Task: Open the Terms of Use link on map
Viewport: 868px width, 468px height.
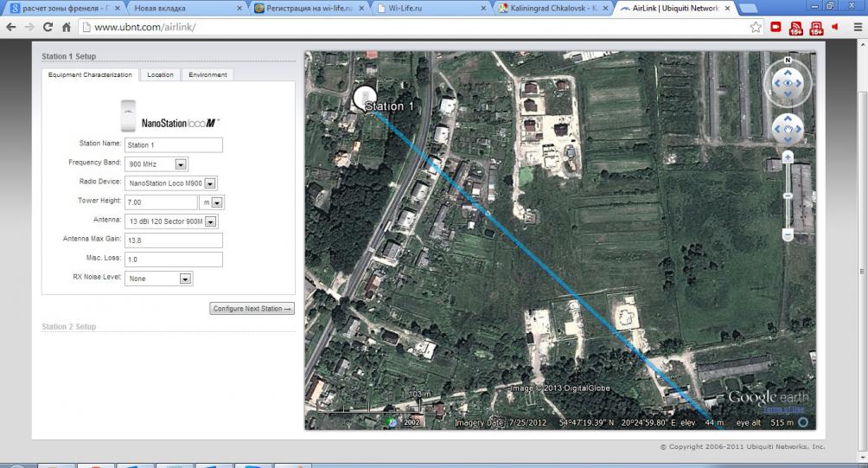Action: [783, 409]
